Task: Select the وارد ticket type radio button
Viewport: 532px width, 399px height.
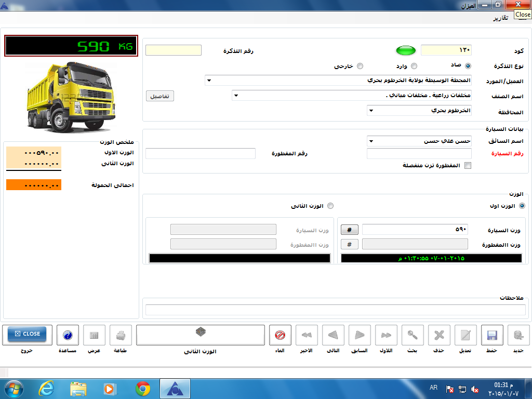Action: 414,66
